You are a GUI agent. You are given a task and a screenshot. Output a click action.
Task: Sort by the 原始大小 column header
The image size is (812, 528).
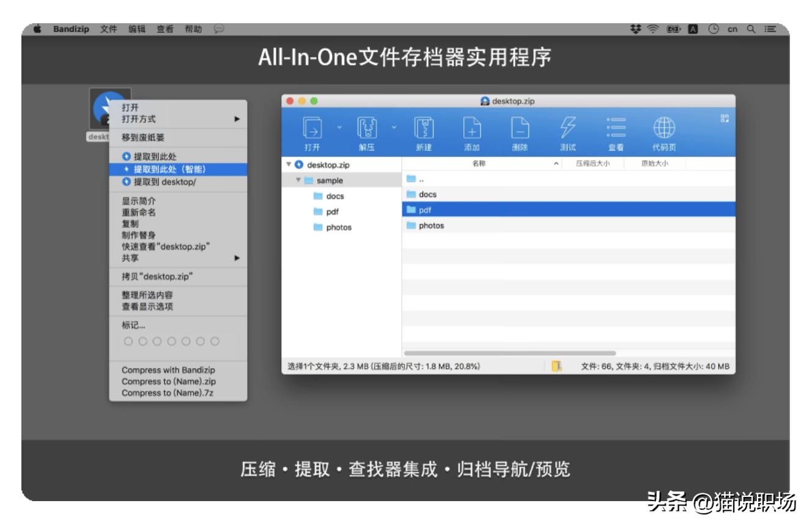(655, 164)
